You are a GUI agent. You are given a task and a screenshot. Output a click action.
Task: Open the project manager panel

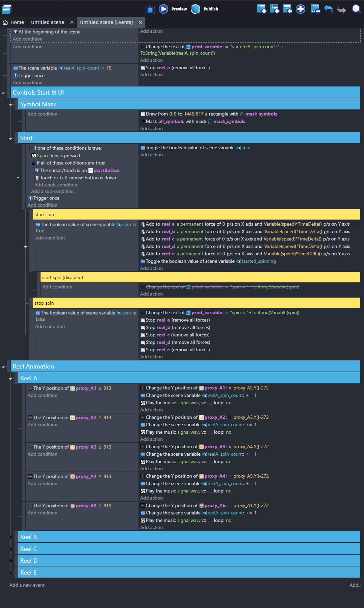click(7, 9)
